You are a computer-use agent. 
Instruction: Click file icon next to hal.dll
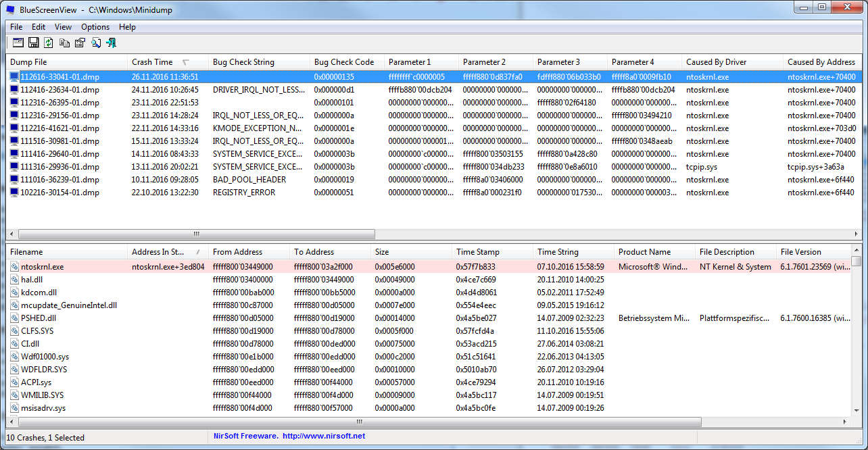tap(15, 280)
